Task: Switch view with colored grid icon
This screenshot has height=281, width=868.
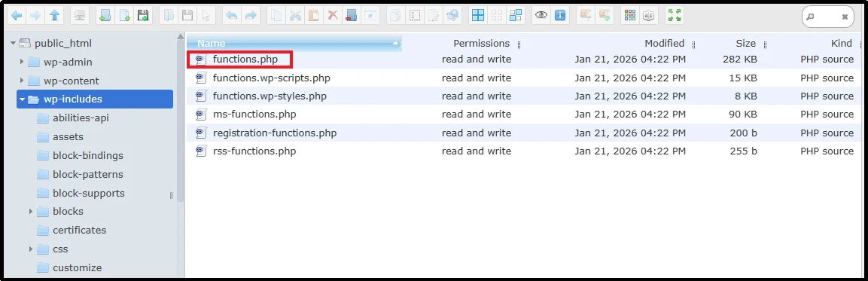Action: pyautogui.click(x=629, y=16)
